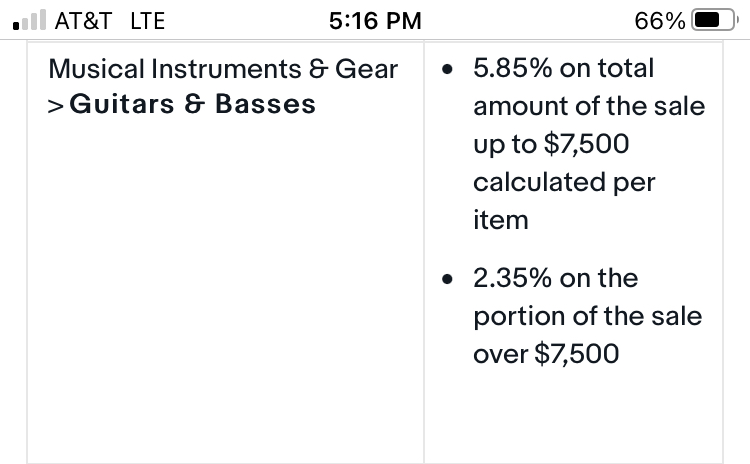Click the 5.85% on total text
This screenshot has width=750, height=464.
pos(563,68)
